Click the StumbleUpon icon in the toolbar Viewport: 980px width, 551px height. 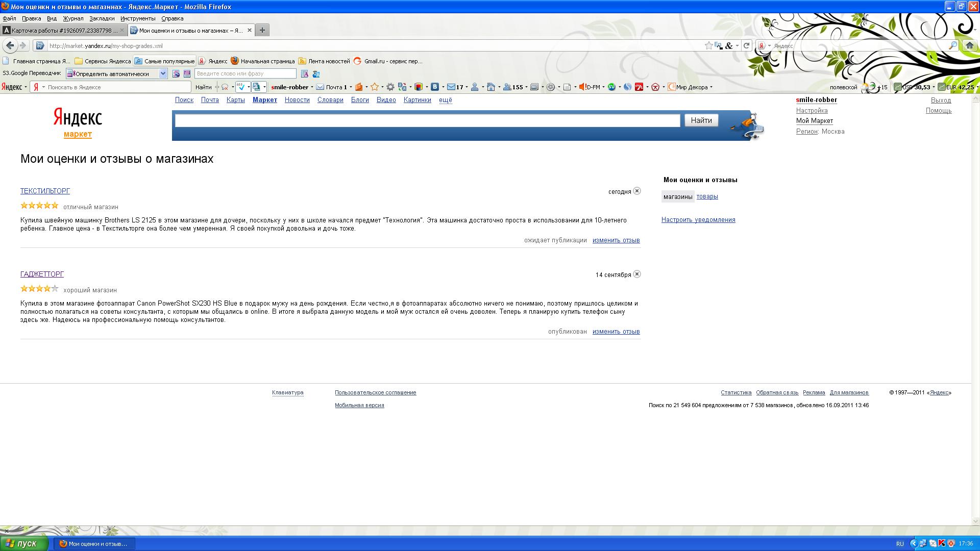coord(611,87)
